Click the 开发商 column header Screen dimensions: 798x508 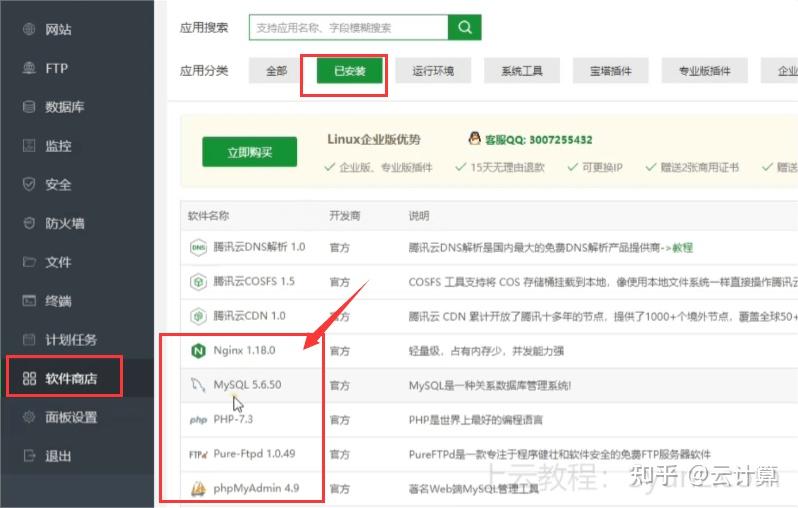tap(345, 216)
